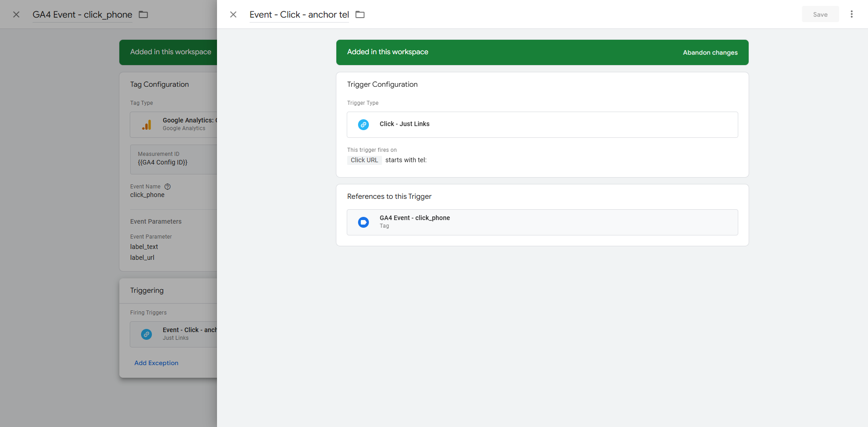Click the Just Links trigger type icon
Image resolution: width=868 pixels, height=427 pixels.
pyautogui.click(x=363, y=125)
